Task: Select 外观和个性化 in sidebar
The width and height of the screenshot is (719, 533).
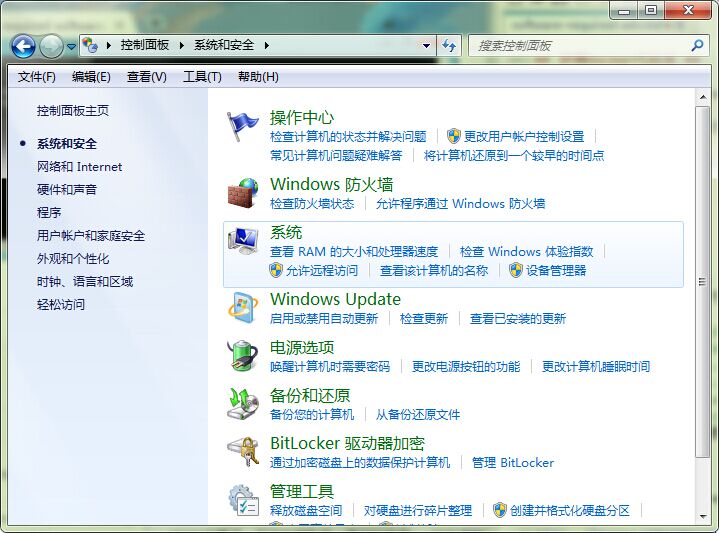Action: pos(73,258)
